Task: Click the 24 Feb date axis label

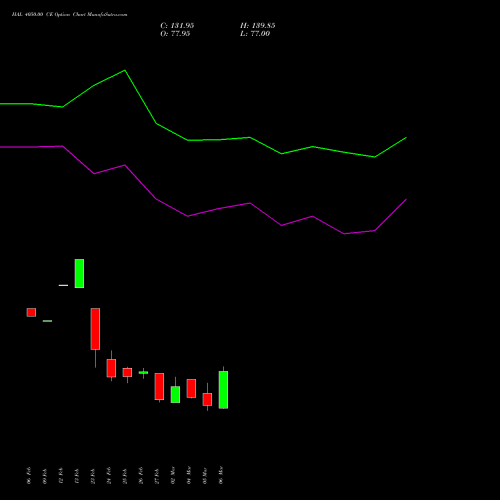Action: pyautogui.click(x=109, y=475)
